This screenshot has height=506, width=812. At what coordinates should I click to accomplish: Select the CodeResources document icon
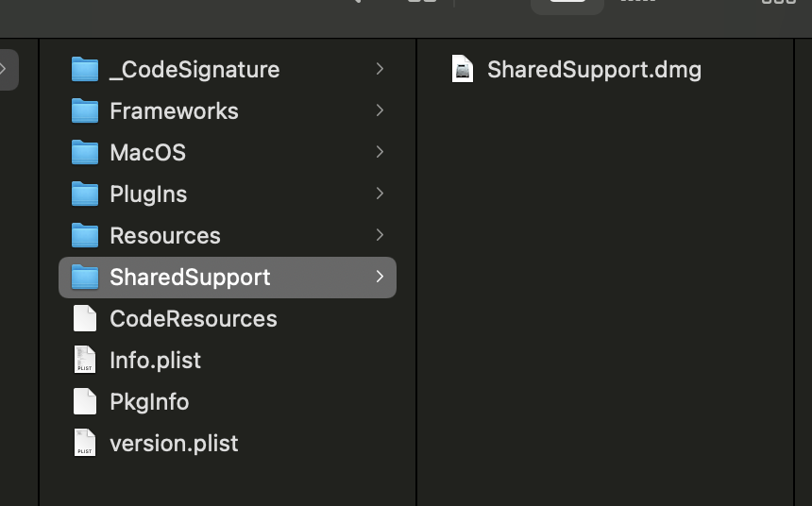(85, 319)
